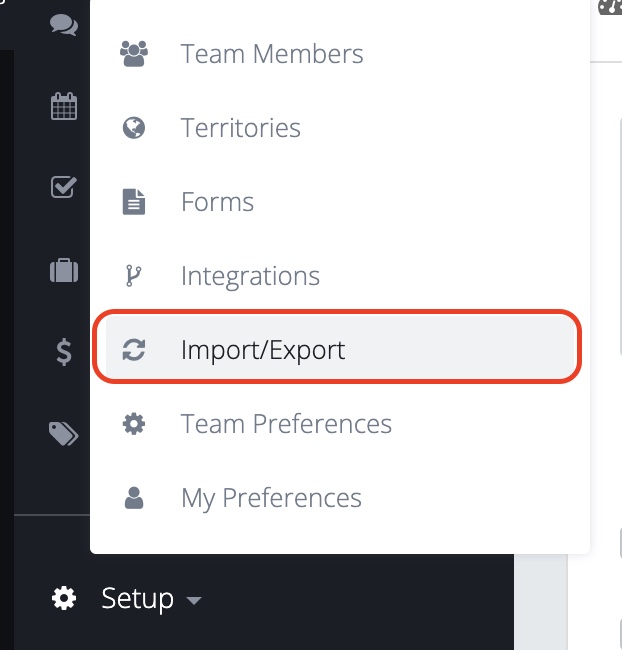Viewport: 622px width, 650px height.
Task: Click the Team Members people icon
Action: point(134,53)
